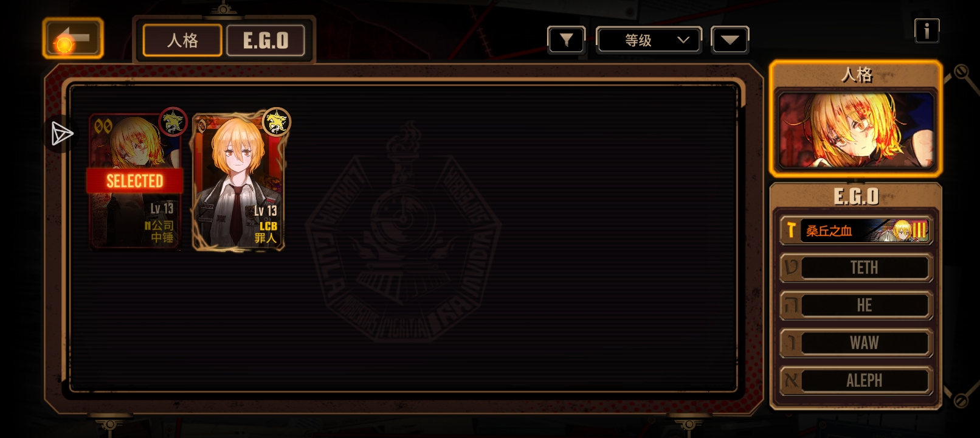The width and height of the screenshot is (980, 438).
Task: Choose the equipped 桑丘之血 E.G.O slot
Action: [856, 230]
